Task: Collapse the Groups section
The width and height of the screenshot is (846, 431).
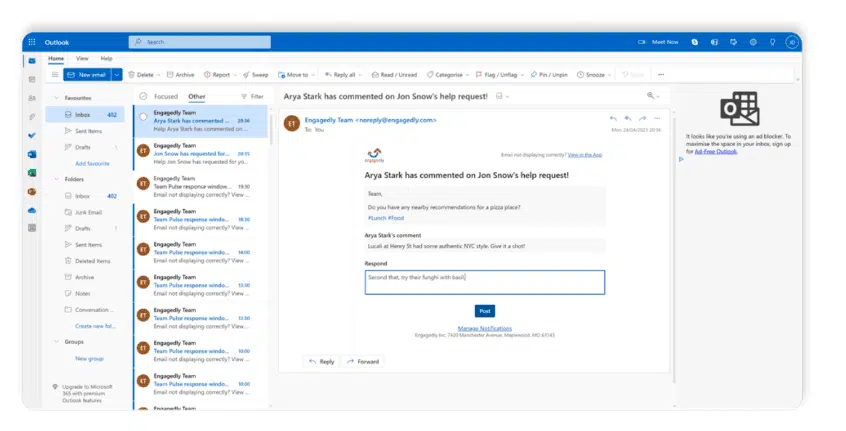Action: [56, 342]
